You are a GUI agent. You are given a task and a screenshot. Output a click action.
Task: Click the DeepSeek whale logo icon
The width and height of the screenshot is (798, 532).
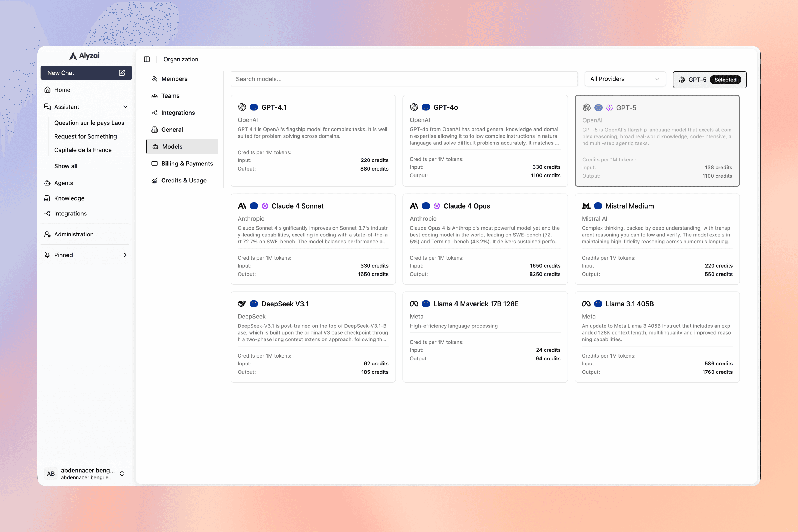(242, 304)
